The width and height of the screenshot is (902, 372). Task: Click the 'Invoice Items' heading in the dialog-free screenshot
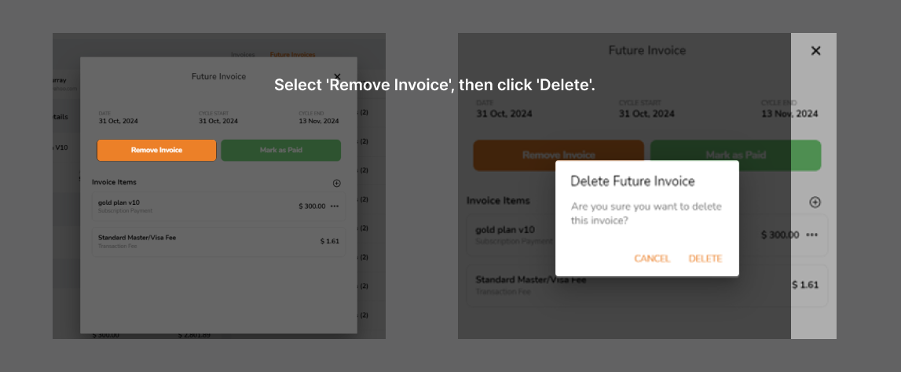tap(114, 182)
